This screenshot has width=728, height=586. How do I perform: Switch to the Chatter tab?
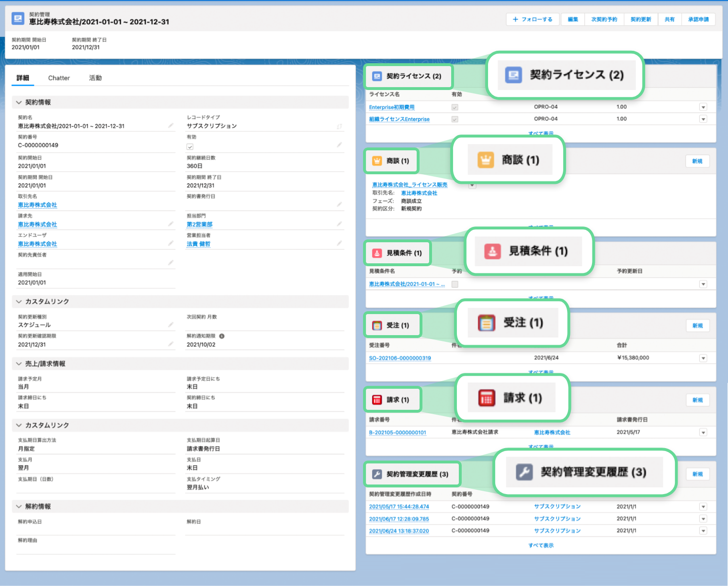point(59,78)
